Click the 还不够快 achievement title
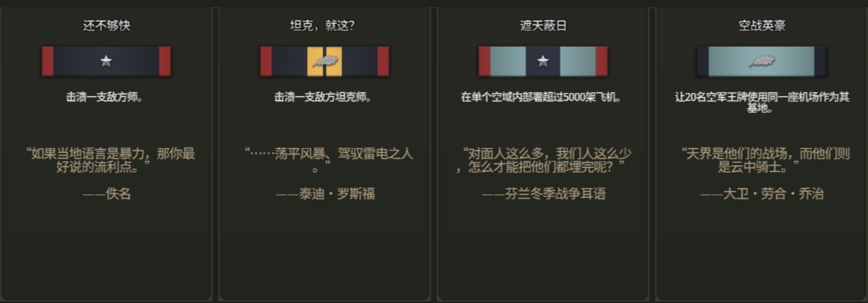The image size is (868, 303). click(x=106, y=25)
